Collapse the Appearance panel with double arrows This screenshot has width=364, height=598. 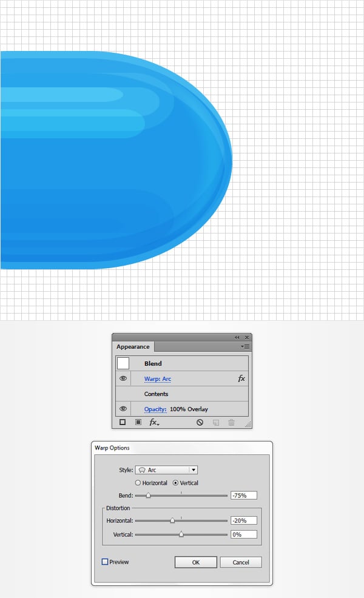(x=237, y=337)
